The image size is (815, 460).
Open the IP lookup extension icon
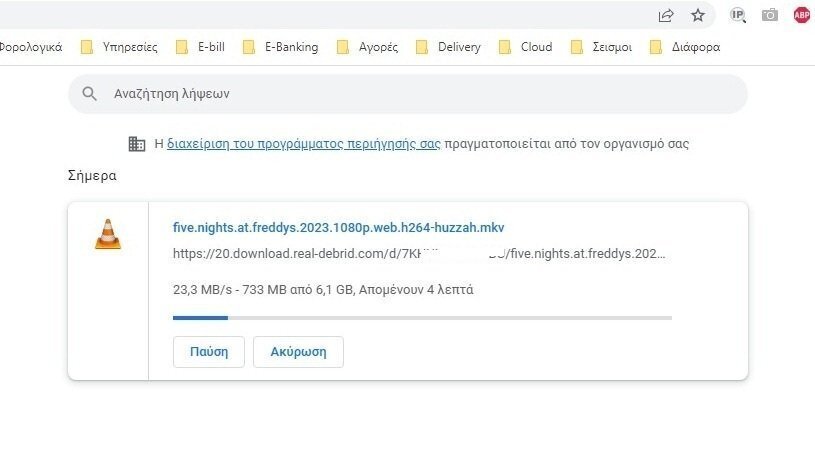[738, 16]
